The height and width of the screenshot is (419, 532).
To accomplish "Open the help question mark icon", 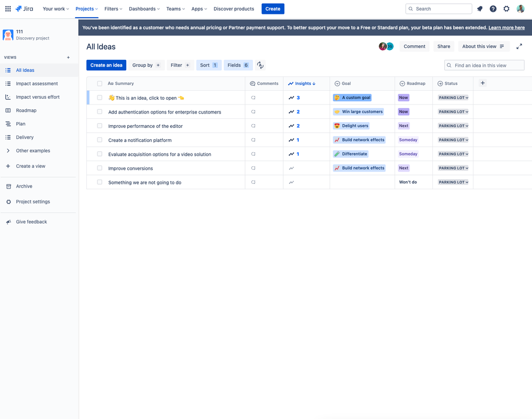I will coord(493,9).
